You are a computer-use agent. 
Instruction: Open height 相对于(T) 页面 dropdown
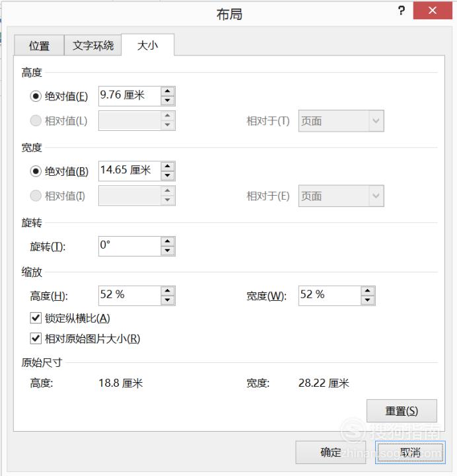[341, 121]
